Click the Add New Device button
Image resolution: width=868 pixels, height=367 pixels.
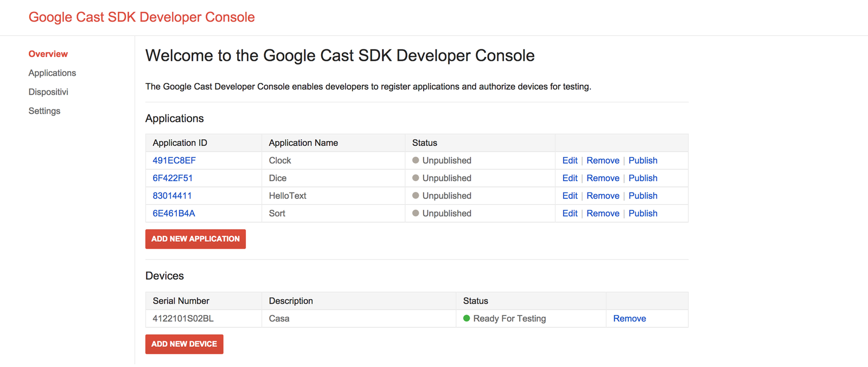click(184, 344)
